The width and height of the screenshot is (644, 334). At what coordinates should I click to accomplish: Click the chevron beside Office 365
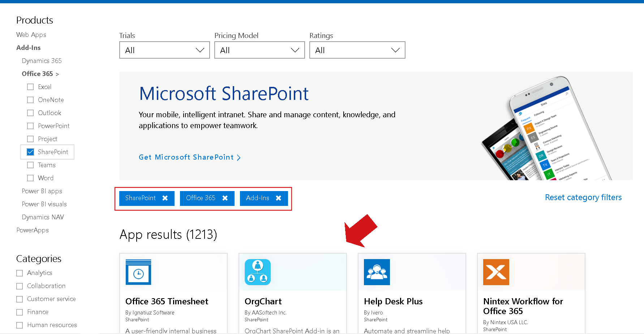tap(57, 74)
